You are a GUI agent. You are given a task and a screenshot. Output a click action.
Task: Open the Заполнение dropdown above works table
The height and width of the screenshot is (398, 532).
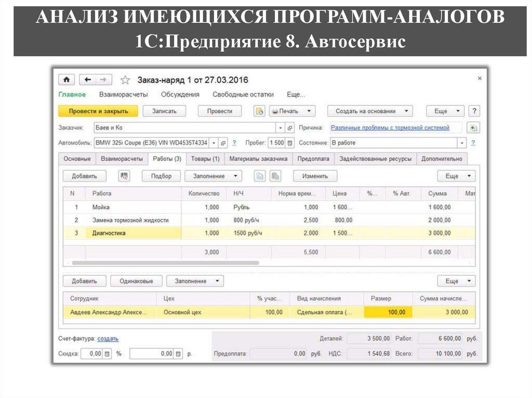coord(213,176)
